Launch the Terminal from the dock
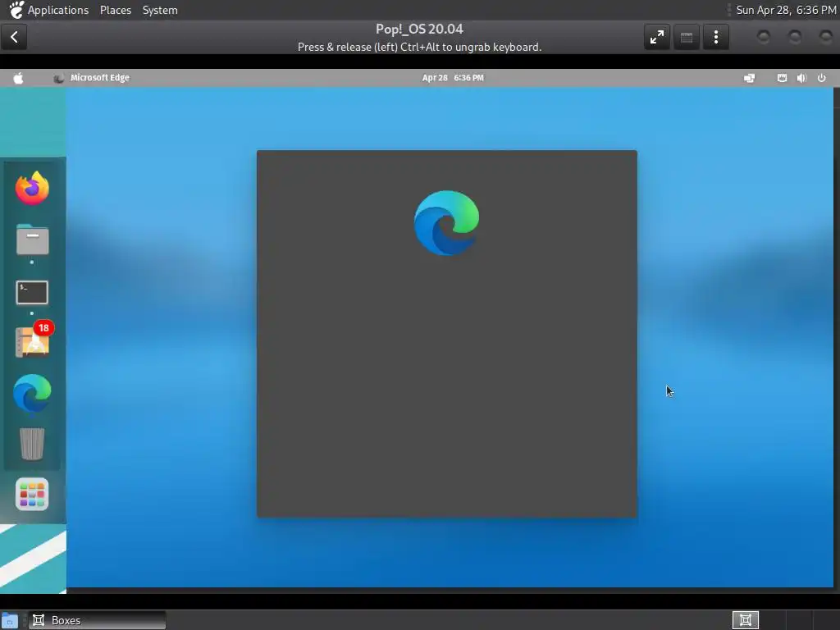Image resolution: width=840 pixels, height=630 pixels. point(32,293)
